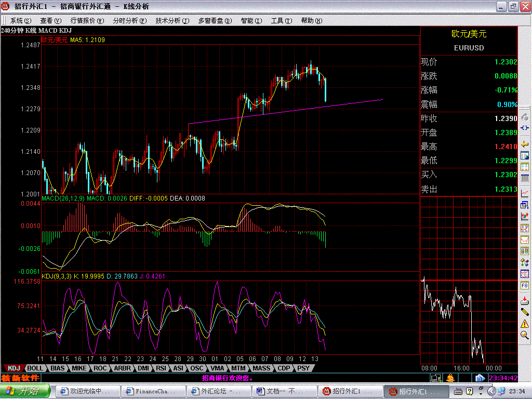Switch to the BOLL indicator tab
The image size is (532, 399).
point(35,368)
